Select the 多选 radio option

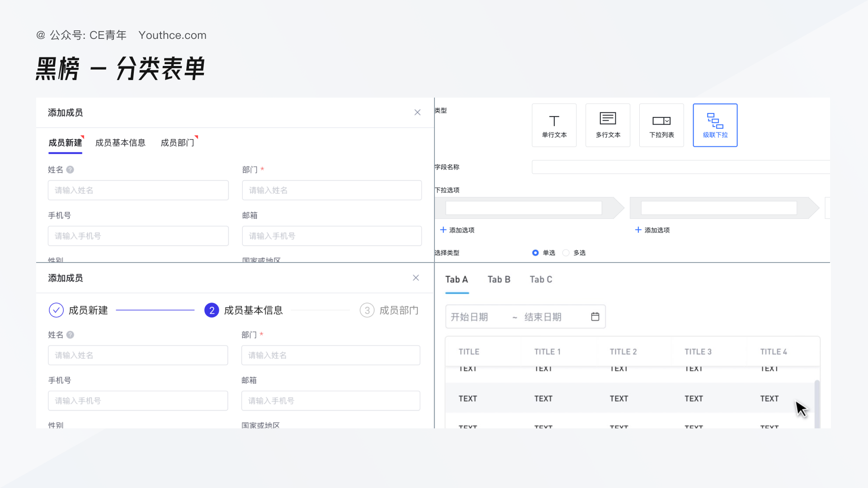566,253
